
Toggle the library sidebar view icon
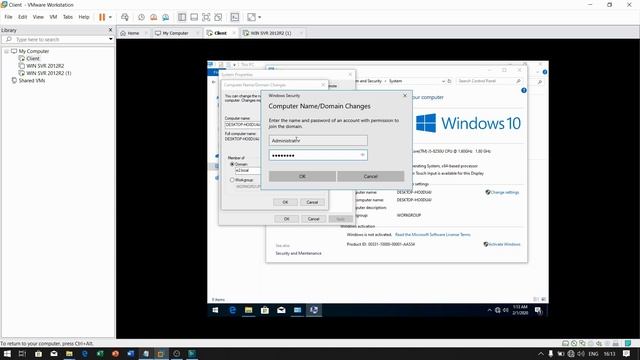(182, 17)
